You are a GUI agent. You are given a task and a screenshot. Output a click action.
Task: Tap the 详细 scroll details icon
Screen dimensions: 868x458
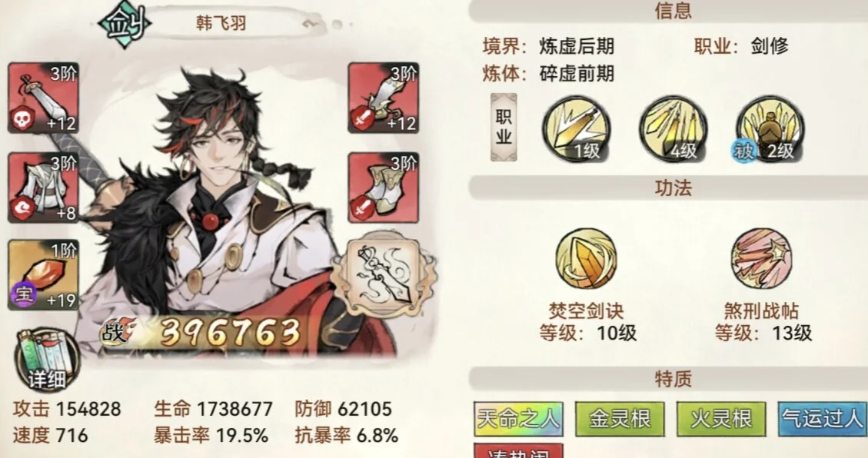pos(46,360)
